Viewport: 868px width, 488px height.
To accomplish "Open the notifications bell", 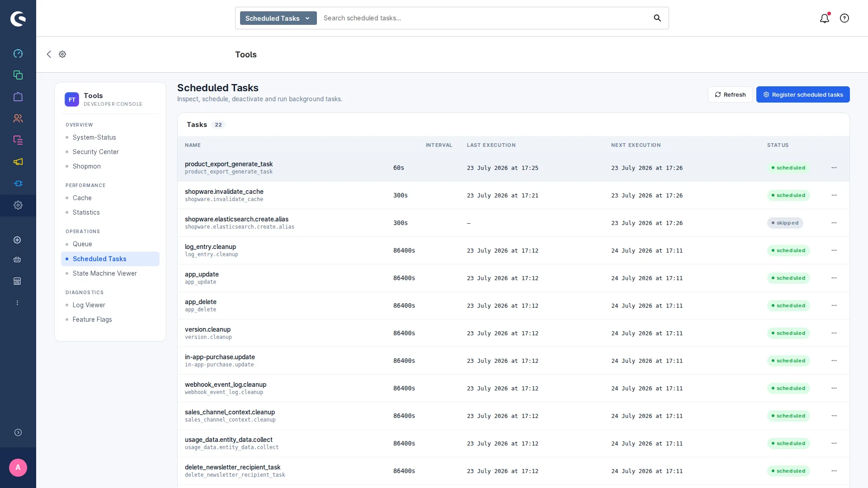I will [825, 18].
